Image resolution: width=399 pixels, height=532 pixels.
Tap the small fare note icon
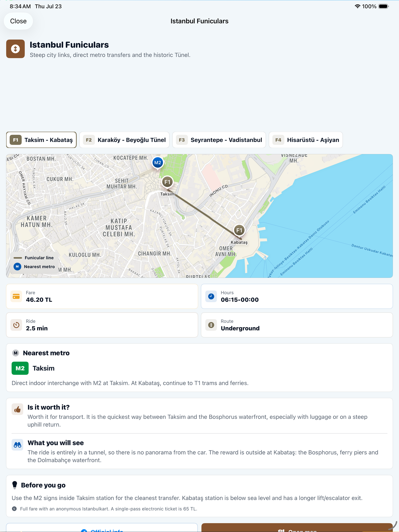pyautogui.click(x=14, y=509)
